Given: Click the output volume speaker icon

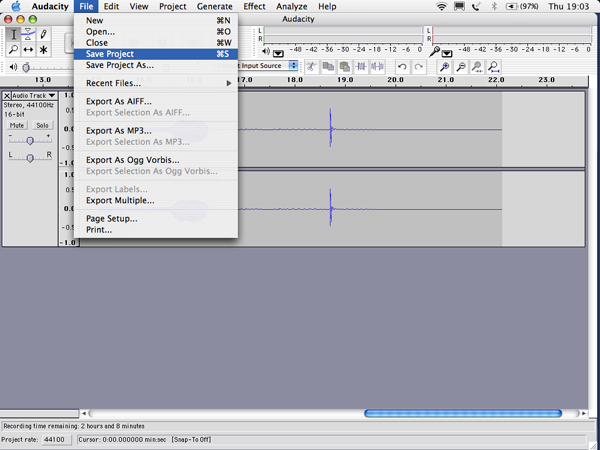Looking at the screenshot, I should (x=13, y=67).
